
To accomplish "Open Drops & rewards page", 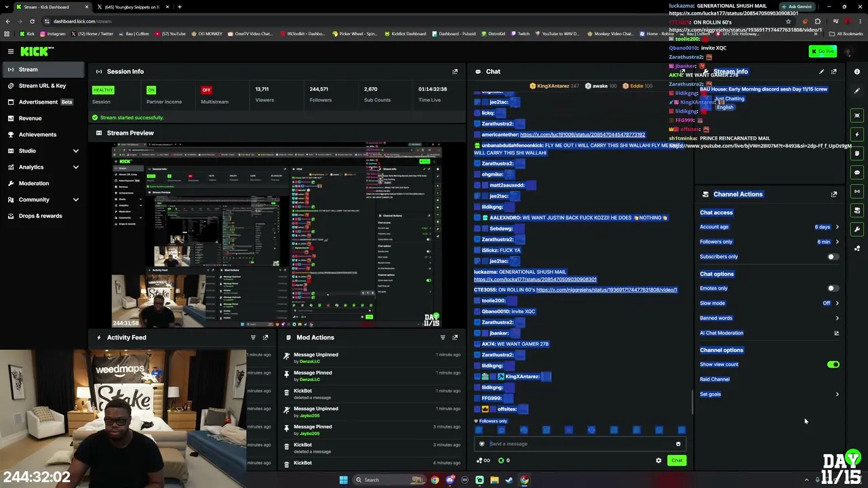I will coord(43,216).
